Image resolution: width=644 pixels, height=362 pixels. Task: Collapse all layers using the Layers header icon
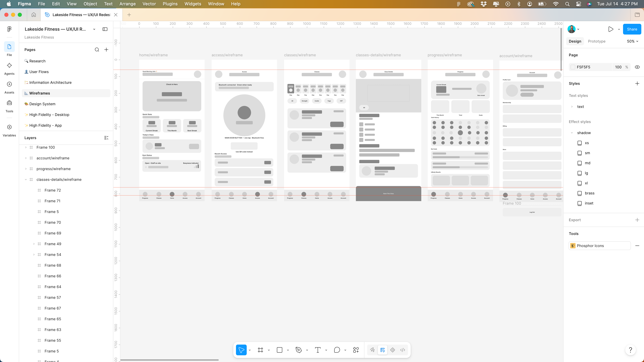106,138
